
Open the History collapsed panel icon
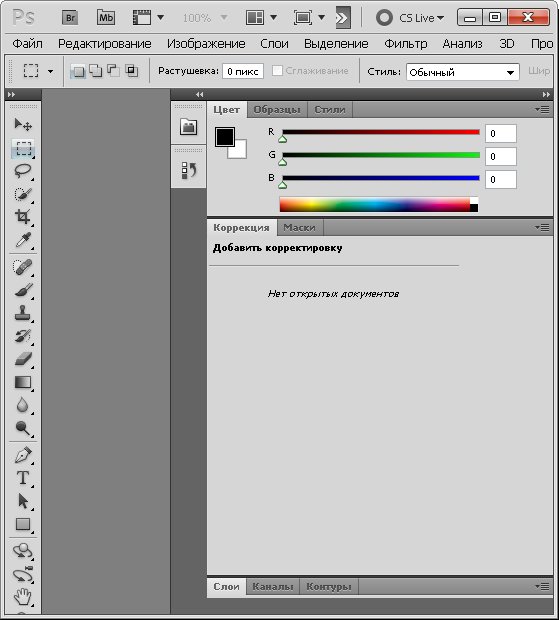click(x=189, y=171)
